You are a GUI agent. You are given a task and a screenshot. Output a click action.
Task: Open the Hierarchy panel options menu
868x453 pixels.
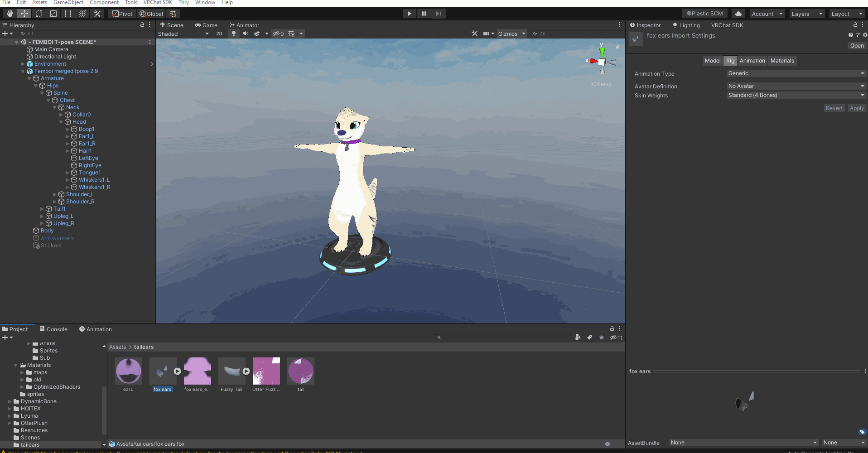click(150, 25)
